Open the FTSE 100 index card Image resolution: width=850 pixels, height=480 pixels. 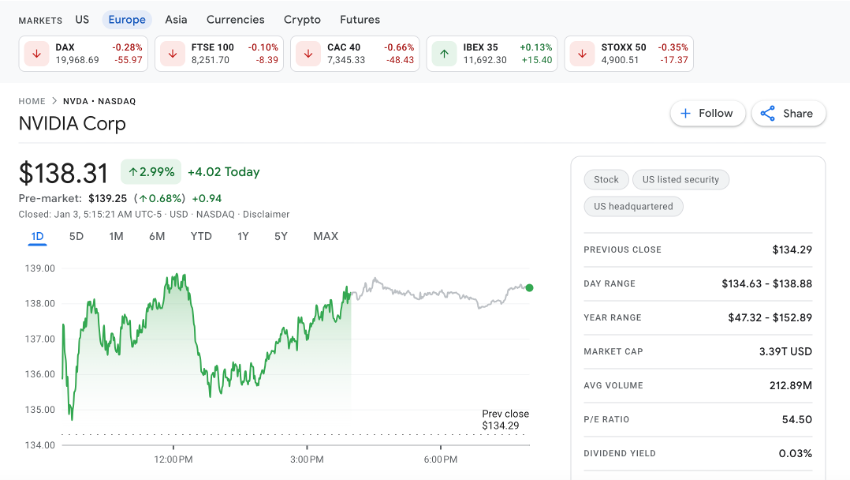click(219, 54)
